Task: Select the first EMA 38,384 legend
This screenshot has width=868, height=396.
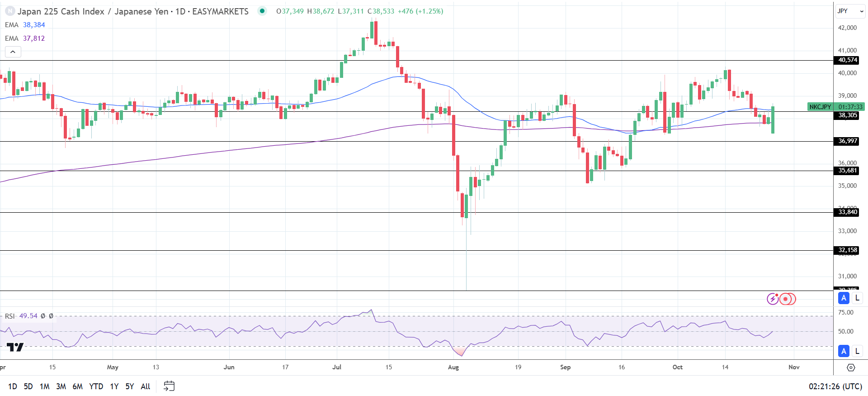Action: 25,25
